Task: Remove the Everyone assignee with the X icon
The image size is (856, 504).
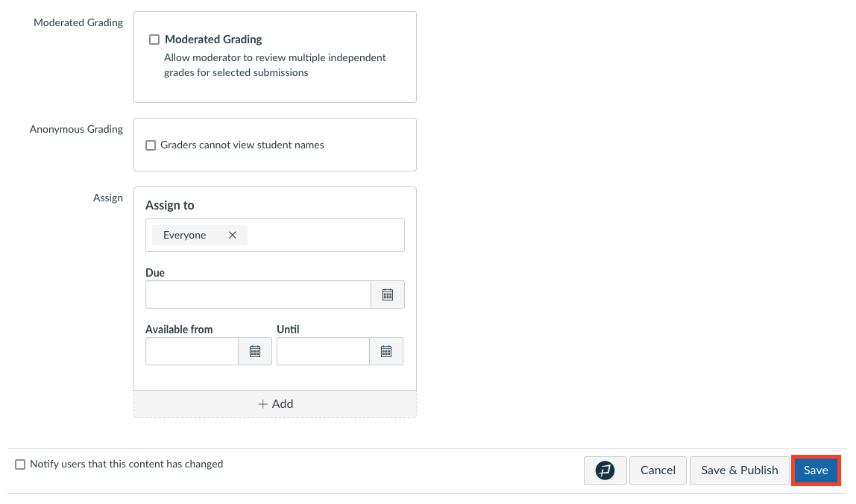Action: coord(233,235)
